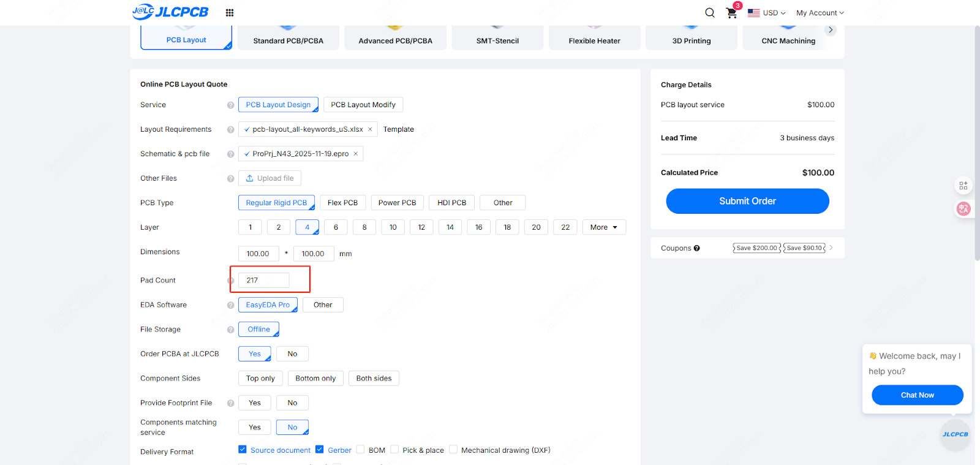980x465 pixels.
Task: Click the Dimensions input next to mm
Action: (314, 254)
